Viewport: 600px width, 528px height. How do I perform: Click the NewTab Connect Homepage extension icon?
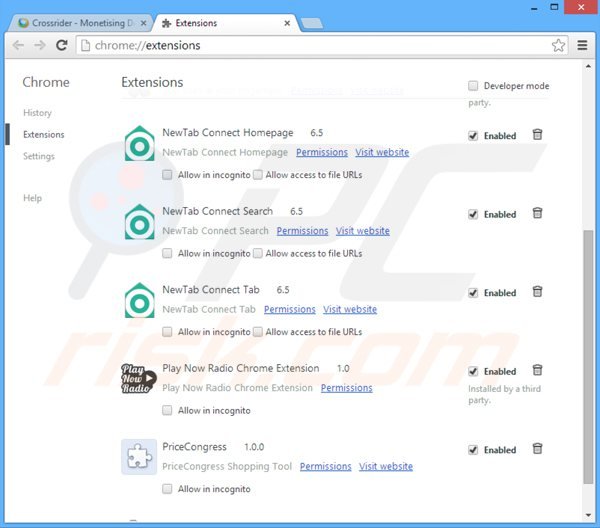140,143
